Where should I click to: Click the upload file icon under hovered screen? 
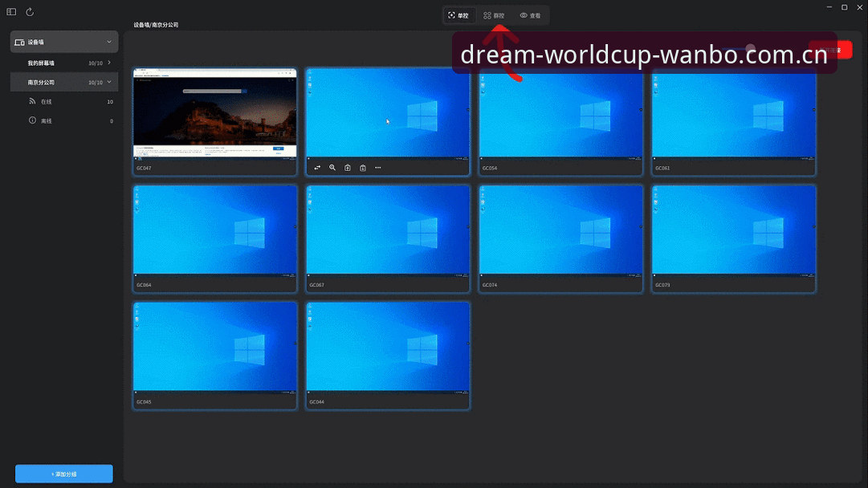(348, 168)
